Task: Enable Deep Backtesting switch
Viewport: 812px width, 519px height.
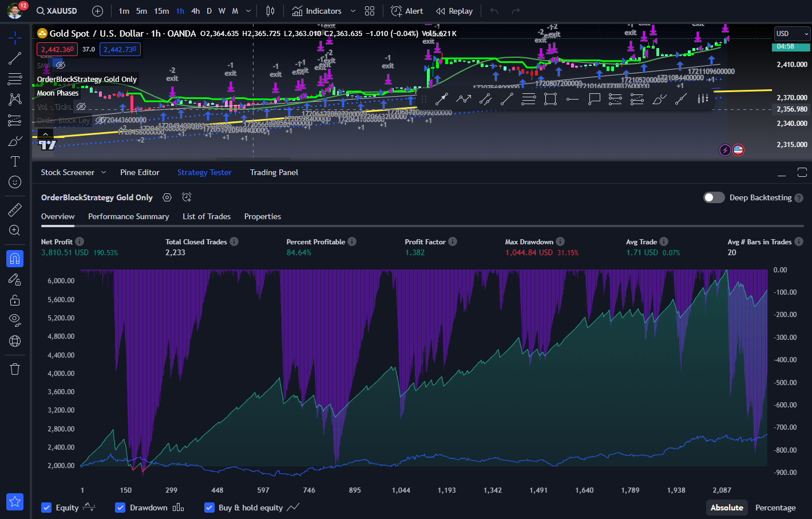Action: point(714,197)
